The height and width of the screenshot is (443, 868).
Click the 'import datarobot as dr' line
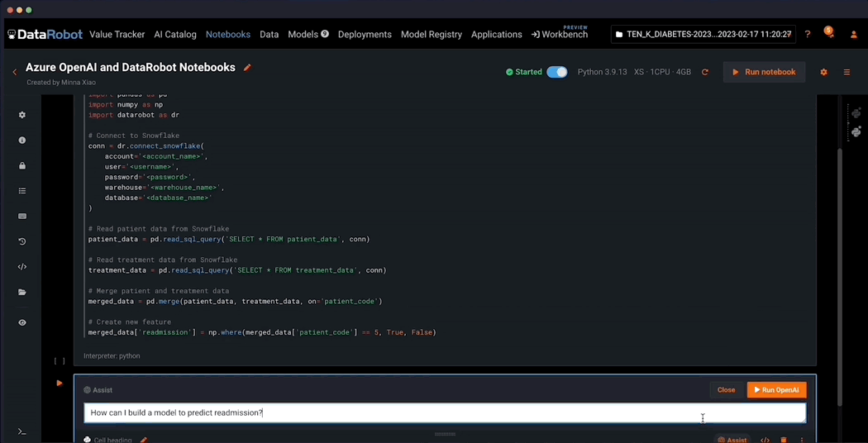tap(133, 115)
